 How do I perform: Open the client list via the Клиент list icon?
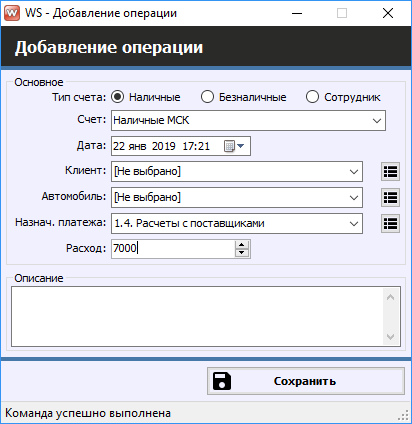390,172
